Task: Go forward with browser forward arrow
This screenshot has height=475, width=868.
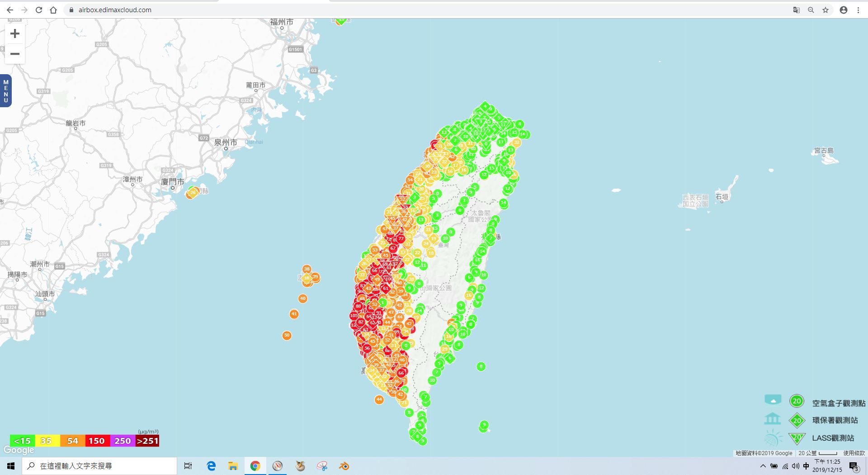Action: pyautogui.click(x=24, y=10)
